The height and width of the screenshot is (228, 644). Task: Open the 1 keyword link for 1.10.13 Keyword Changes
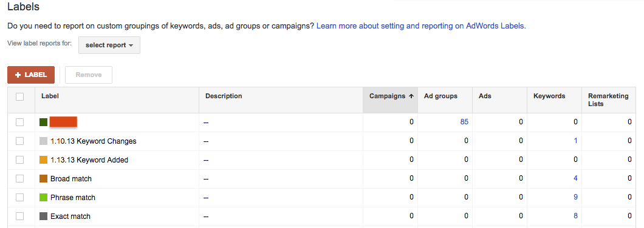(x=576, y=141)
